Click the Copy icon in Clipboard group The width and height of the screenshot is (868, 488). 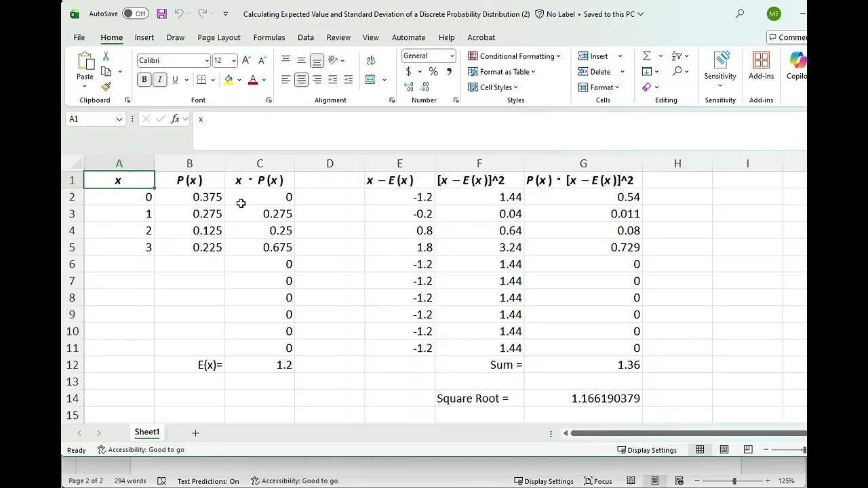pos(106,71)
